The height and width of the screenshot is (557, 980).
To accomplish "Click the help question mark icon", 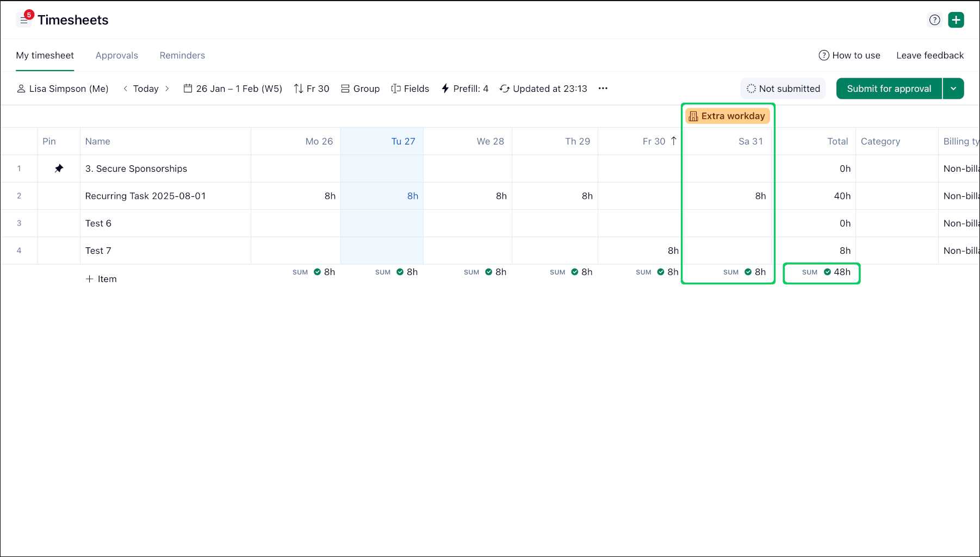I will click(934, 20).
